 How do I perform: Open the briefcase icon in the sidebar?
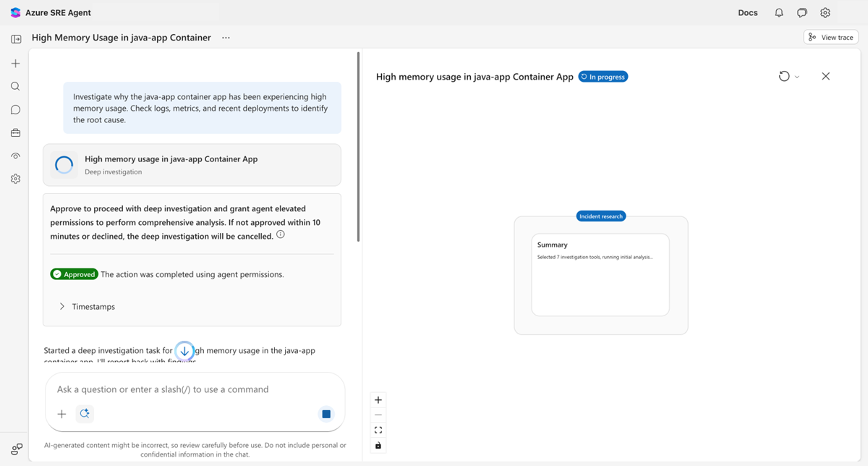point(16,133)
